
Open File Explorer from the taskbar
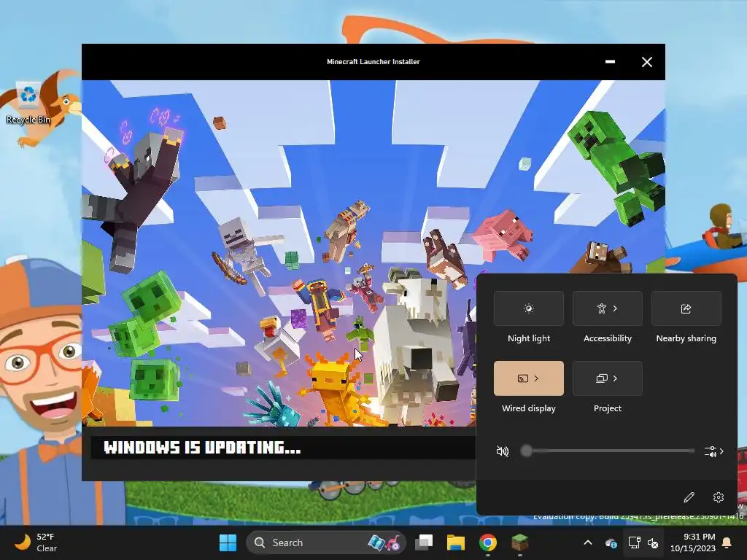tap(455, 542)
